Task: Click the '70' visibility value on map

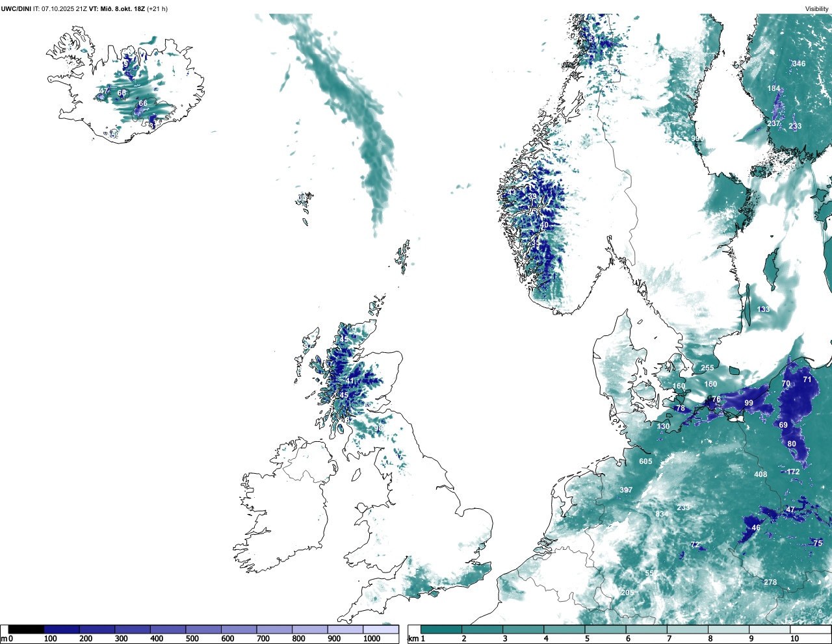Action: pyautogui.click(x=786, y=383)
